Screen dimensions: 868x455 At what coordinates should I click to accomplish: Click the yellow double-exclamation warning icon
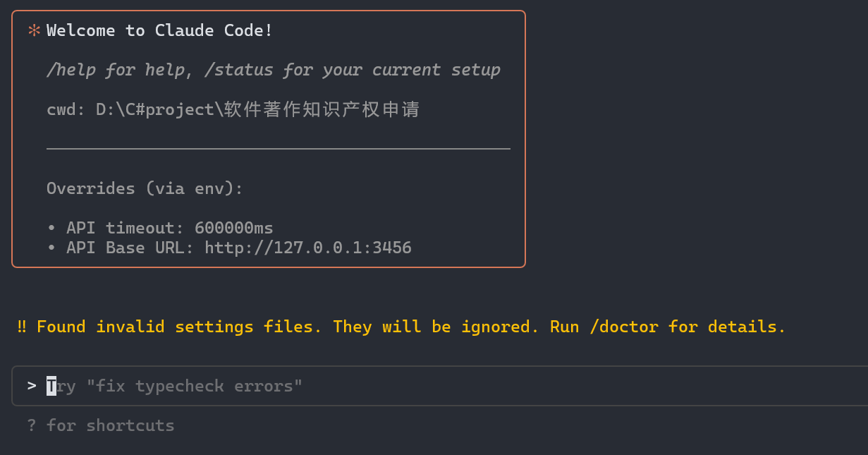(22, 327)
